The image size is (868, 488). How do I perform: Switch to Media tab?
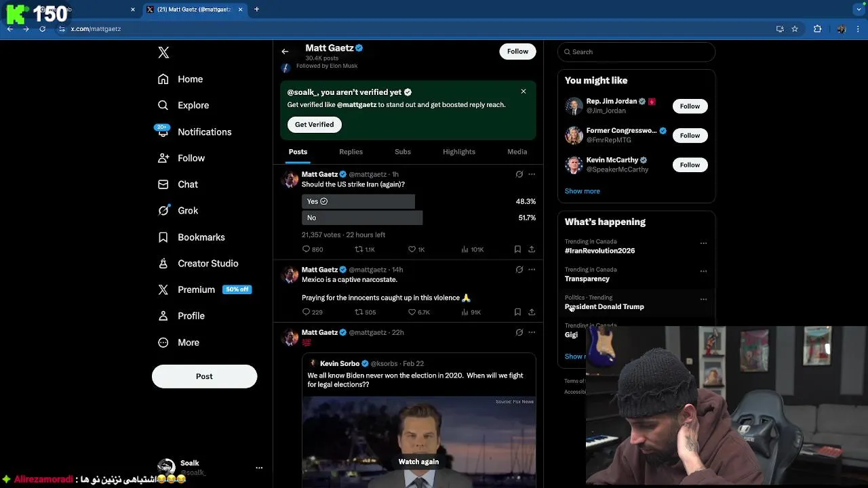click(x=517, y=152)
